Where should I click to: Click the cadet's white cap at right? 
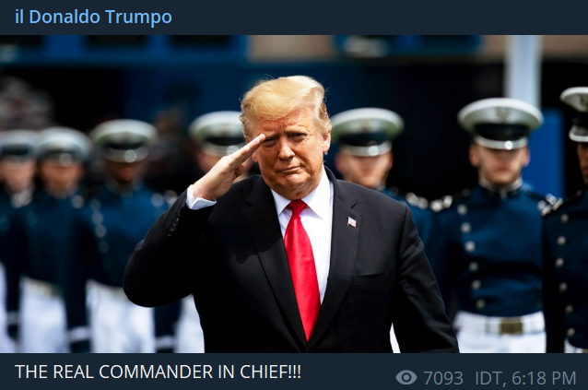coord(500,122)
